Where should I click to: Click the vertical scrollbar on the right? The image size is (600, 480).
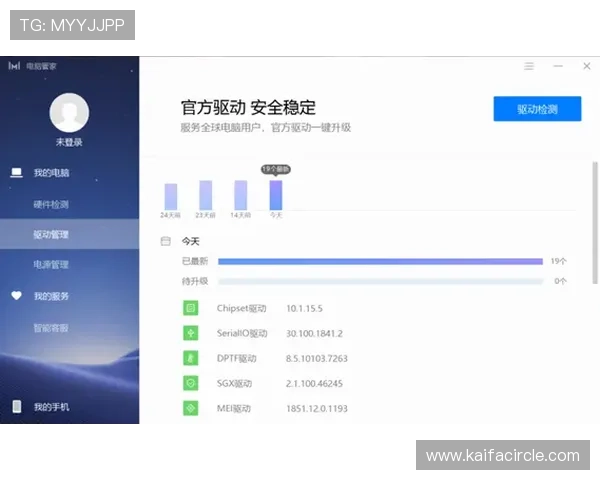pos(595,223)
